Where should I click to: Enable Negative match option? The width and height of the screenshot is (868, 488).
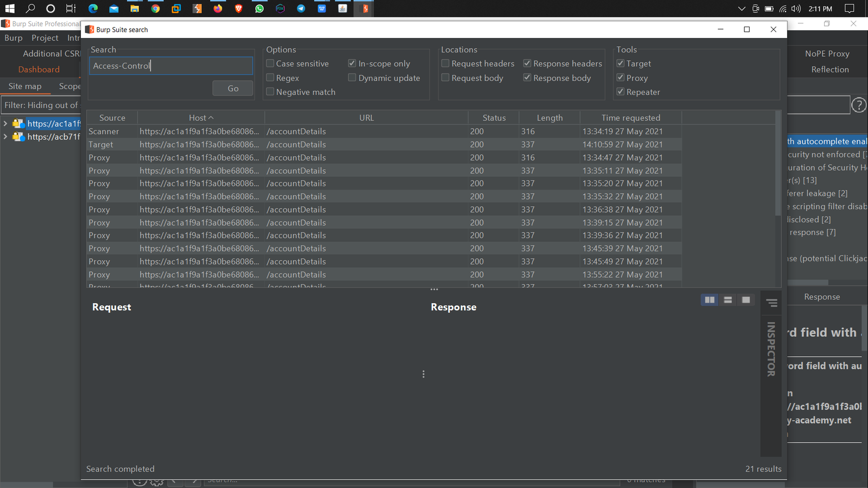270,92
